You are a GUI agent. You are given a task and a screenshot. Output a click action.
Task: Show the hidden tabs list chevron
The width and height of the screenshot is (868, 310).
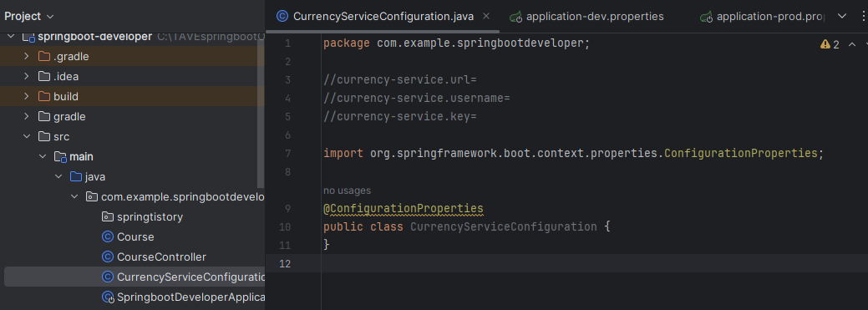tap(842, 16)
